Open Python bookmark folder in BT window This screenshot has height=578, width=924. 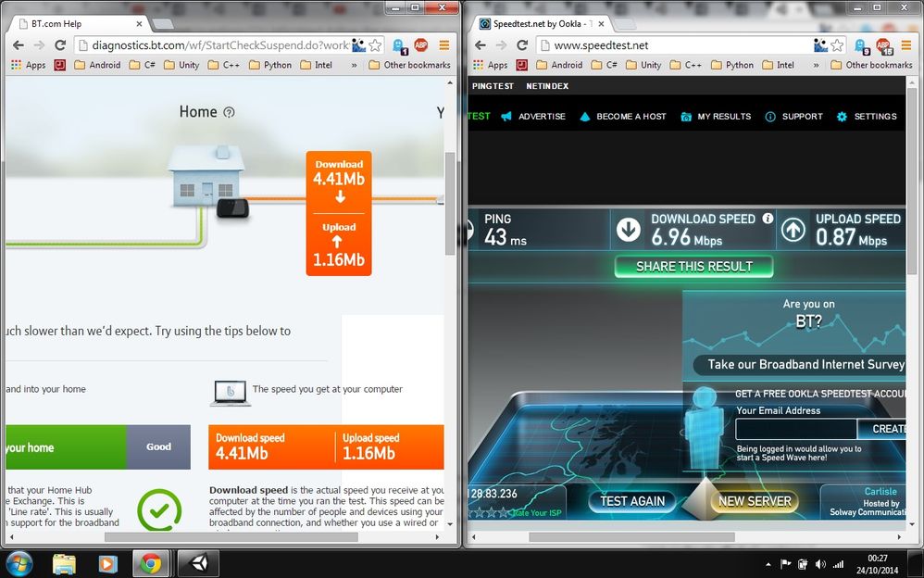[270, 65]
